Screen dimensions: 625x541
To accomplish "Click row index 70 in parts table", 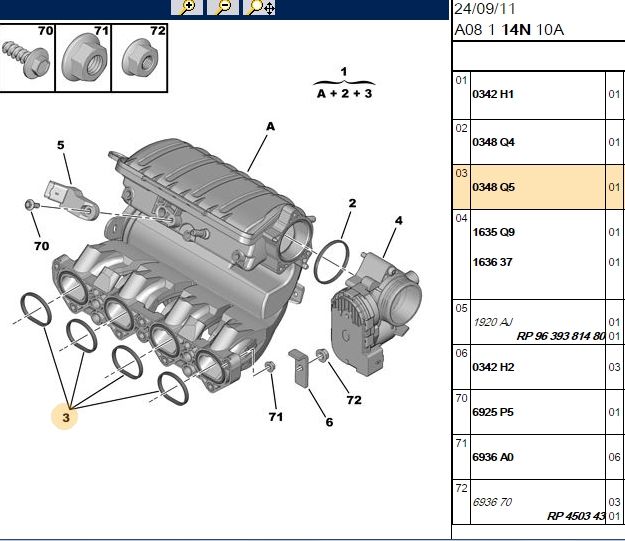I will (461, 398).
